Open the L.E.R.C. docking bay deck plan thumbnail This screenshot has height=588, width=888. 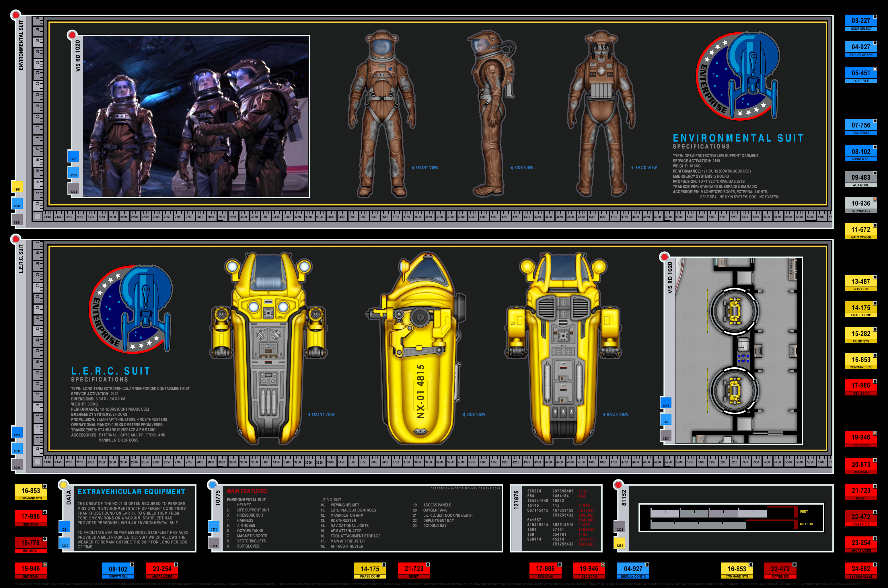click(x=738, y=351)
